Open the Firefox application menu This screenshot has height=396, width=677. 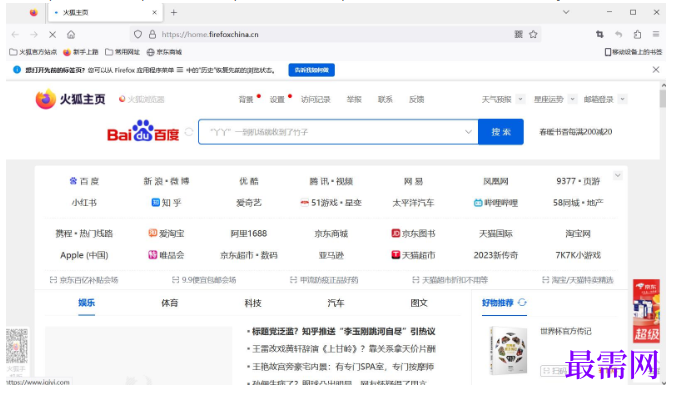656,34
